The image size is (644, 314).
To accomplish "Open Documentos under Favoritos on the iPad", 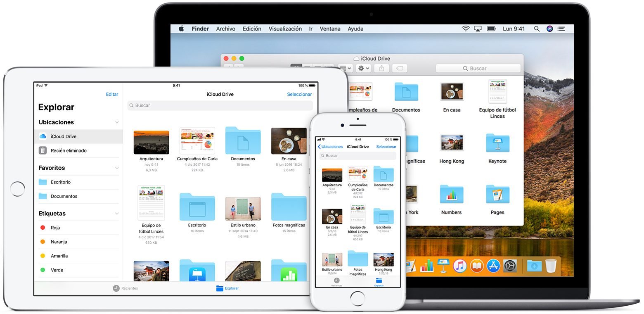I will point(78,196).
